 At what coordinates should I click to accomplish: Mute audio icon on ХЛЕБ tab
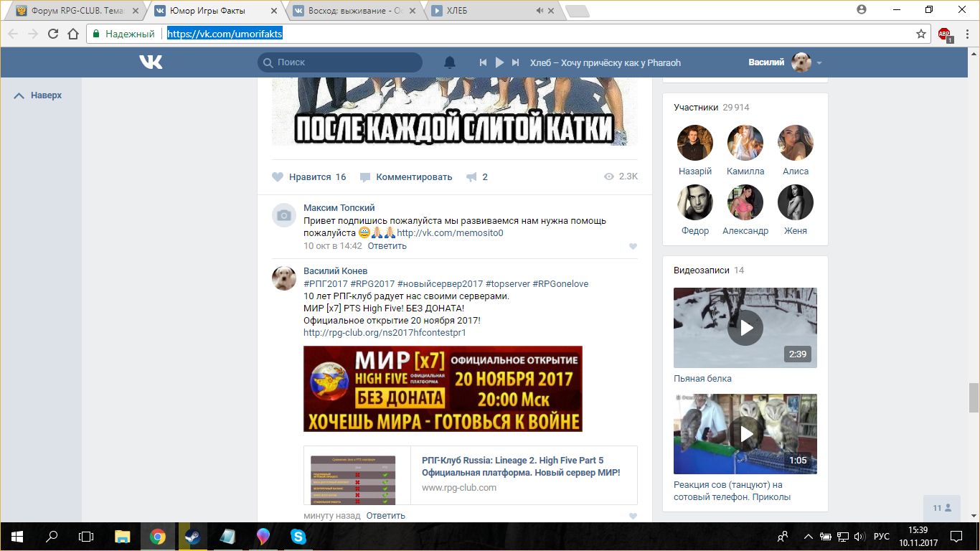click(540, 11)
